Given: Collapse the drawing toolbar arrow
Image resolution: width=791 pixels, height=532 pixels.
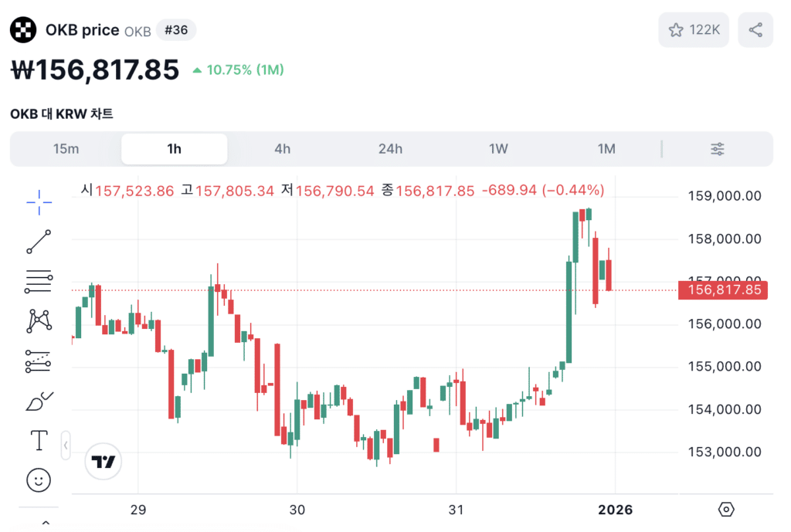Looking at the screenshot, I should [x=66, y=446].
